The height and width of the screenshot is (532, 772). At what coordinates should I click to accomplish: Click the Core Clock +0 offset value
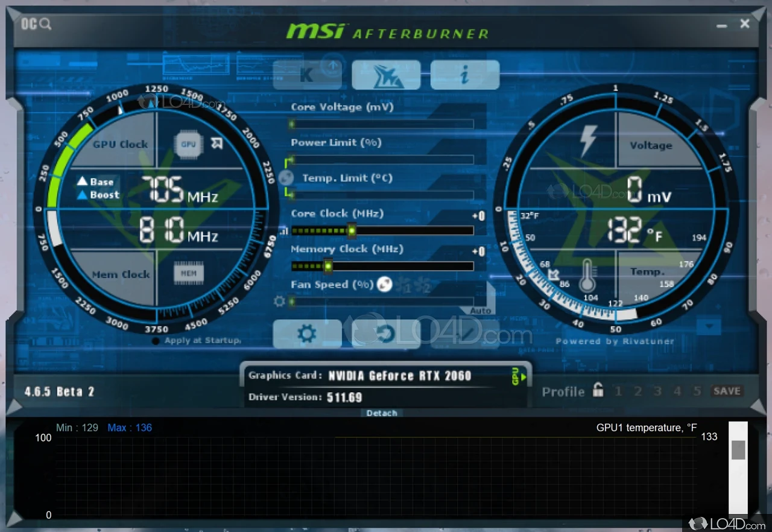coord(478,216)
